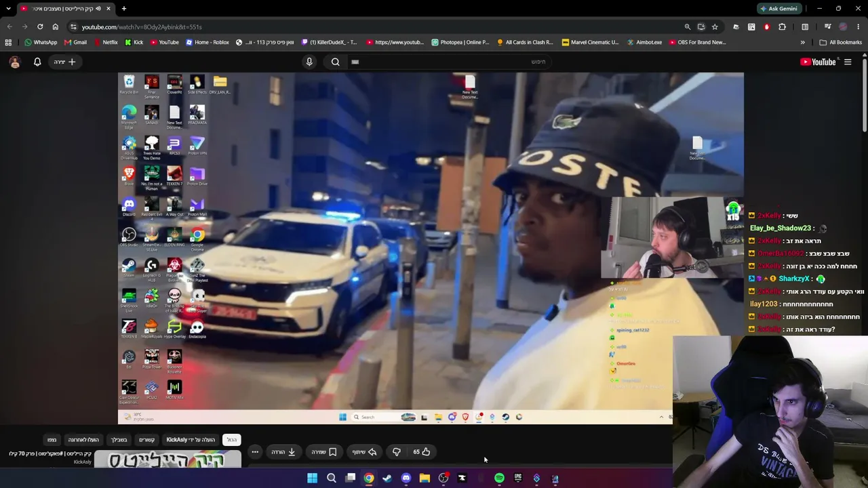Open the All Bookmarks folder
Screen dimensions: 868x488
(840, 42)
